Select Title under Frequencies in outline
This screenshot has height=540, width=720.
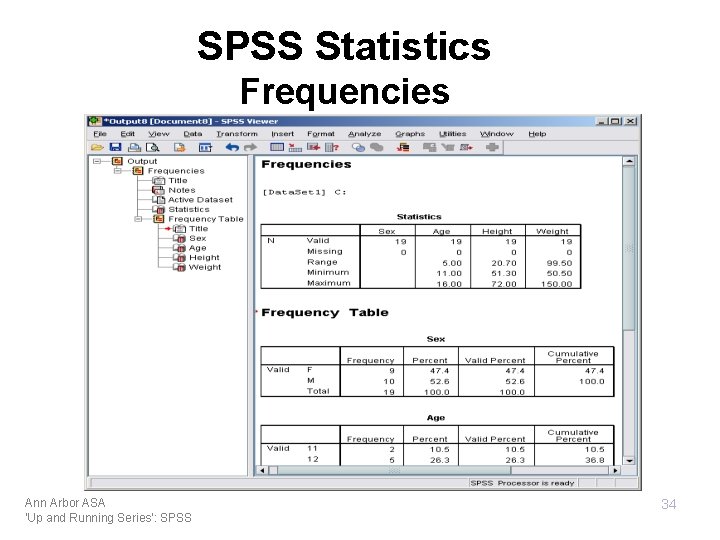tap(178, 180)
